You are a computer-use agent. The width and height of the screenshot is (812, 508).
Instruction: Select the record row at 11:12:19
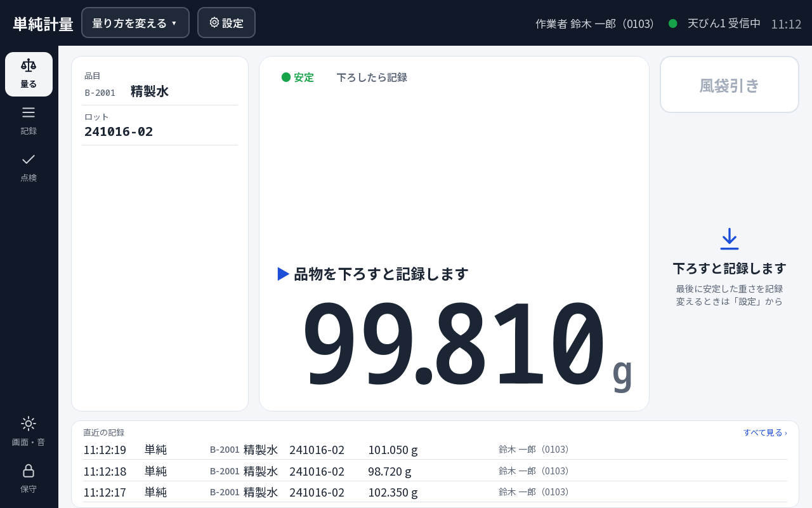coord(435,450)
